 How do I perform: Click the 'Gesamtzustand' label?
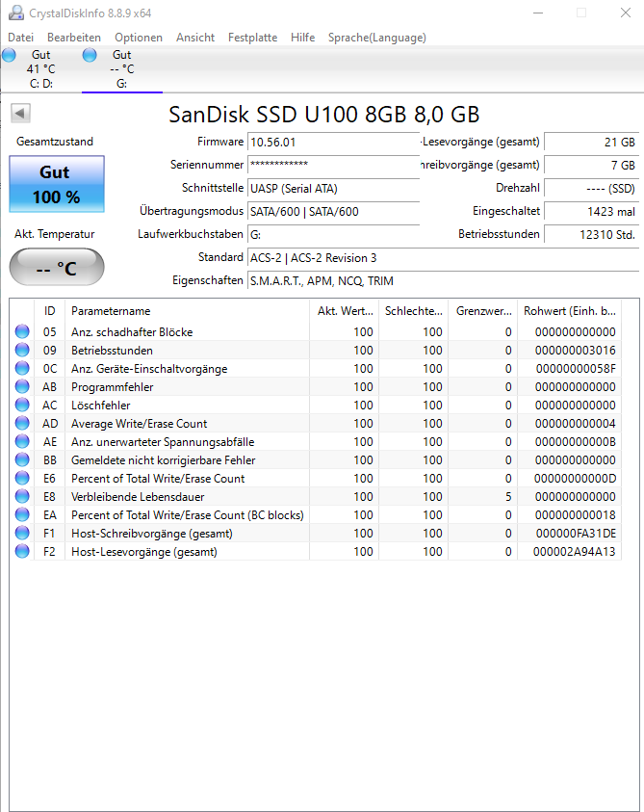tap(55, 142)
